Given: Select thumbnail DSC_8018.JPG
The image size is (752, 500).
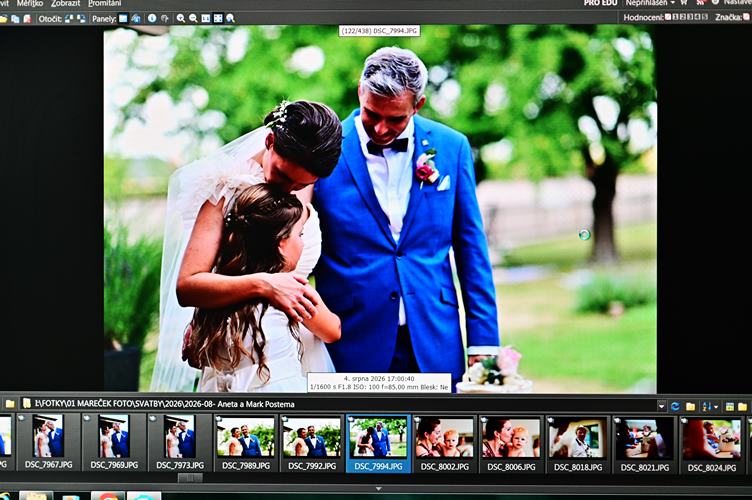Looking at the screenshot, I should 577,443.
